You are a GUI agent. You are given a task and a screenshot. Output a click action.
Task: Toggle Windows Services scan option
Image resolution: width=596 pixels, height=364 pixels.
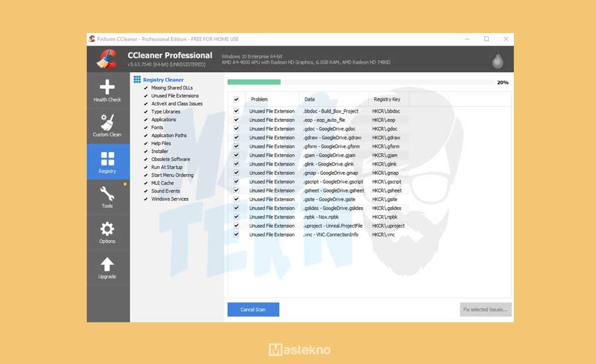pyautogui.click(x=146, y=199)
